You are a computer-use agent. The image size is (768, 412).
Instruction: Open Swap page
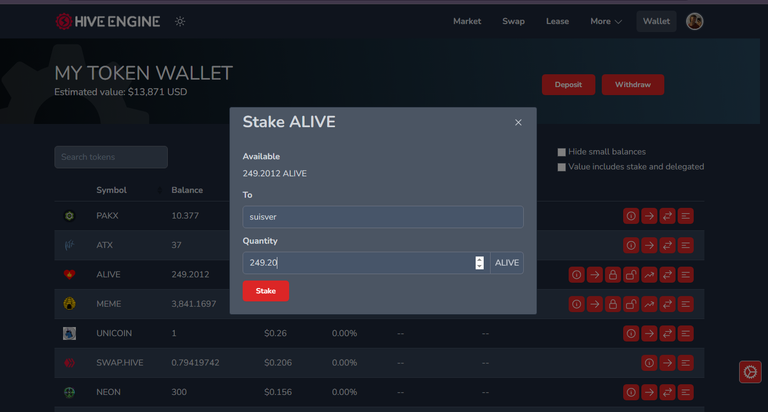[513, 22]
